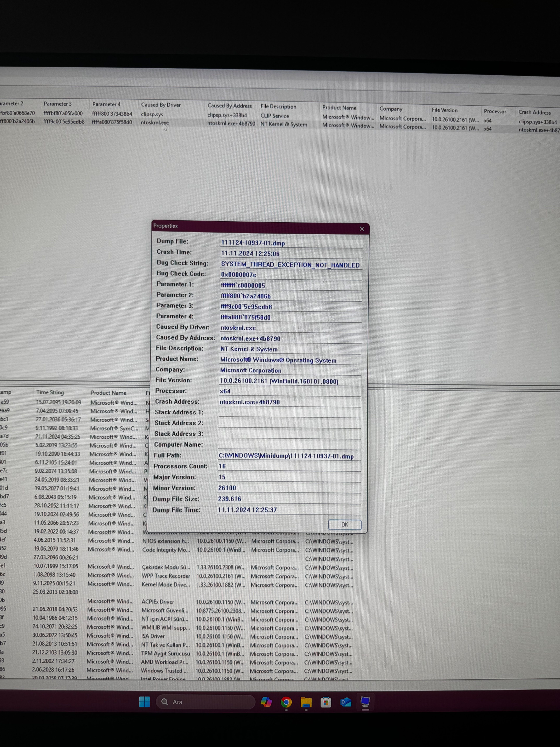Select the TPM Aygıt Sürücüsü driver row
Screen dimensions: 560x747
point(165,653)
